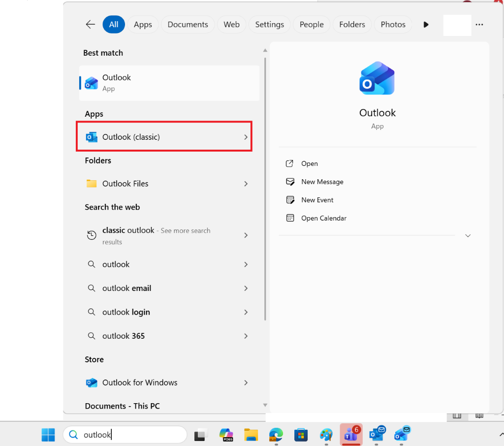This screenshot has height=446, width=504.
Task: Click the New Message action
Action: (321, 182)
